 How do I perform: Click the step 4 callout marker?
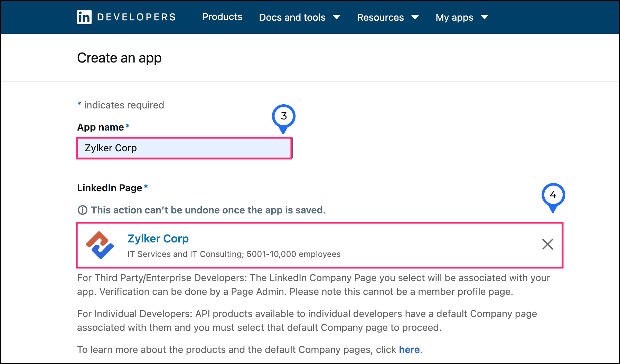[x=553, y=195]
